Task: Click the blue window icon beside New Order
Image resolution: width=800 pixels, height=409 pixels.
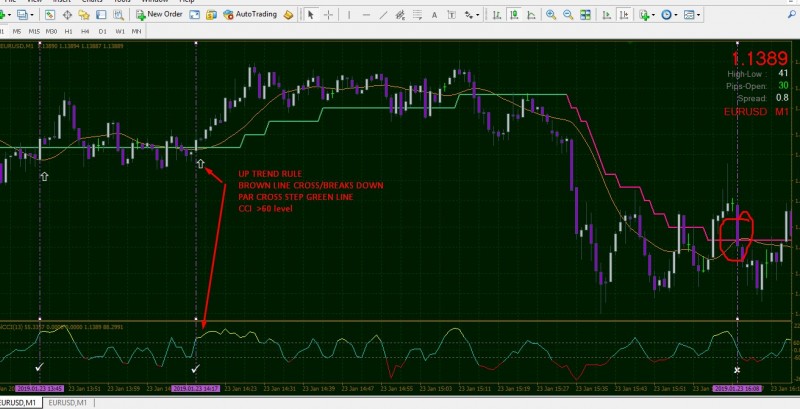Action: (x=194, y=15)
